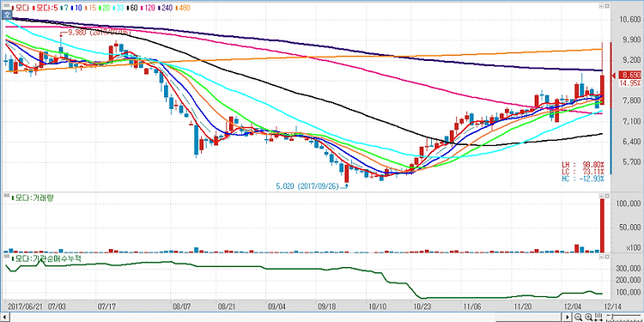
Task: Click the HC : -12.93% statistic
Action: 583,179
